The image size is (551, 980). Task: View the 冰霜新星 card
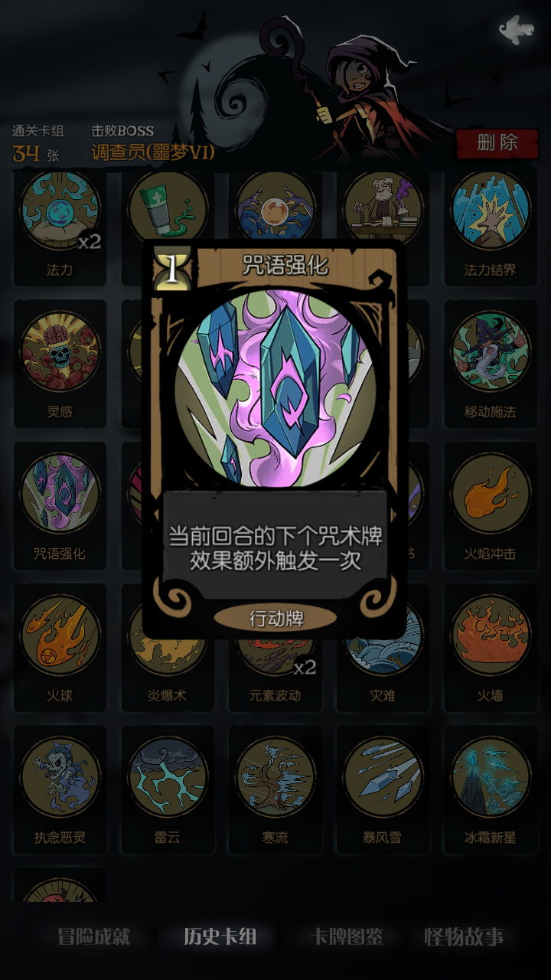(x=491, y=777)
